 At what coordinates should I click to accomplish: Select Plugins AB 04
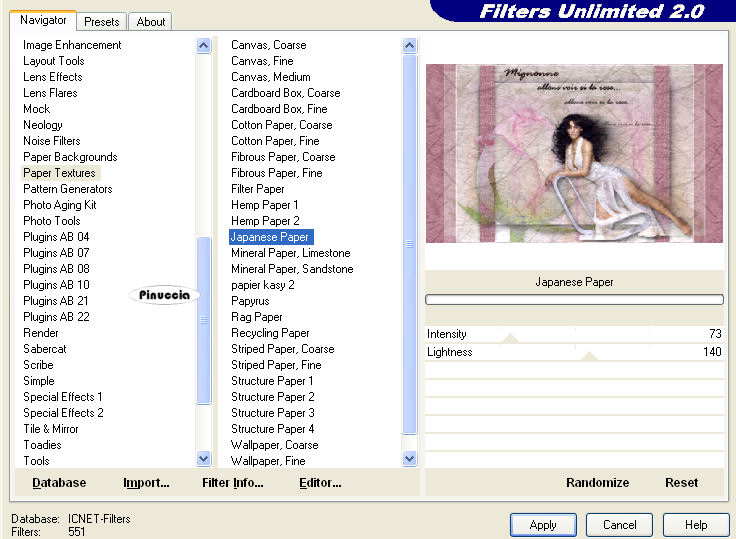coord(56,237)
